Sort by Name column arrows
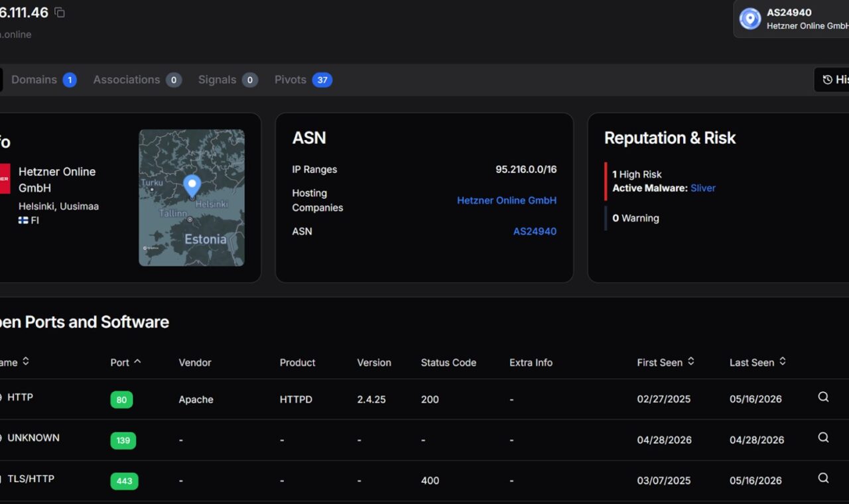 (26, 361)
